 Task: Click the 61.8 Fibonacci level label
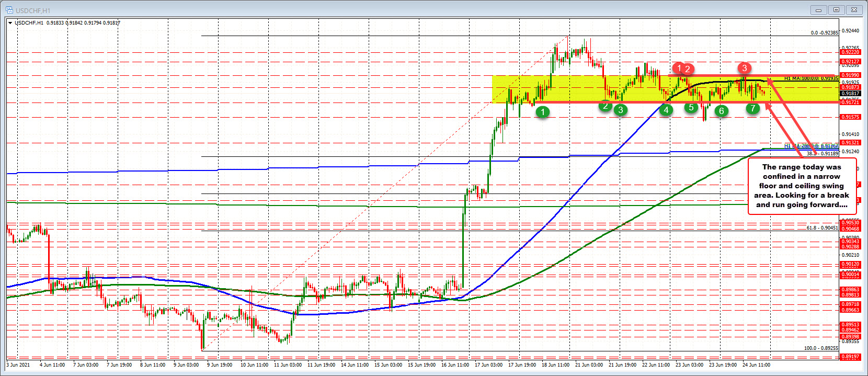(822, 228)
